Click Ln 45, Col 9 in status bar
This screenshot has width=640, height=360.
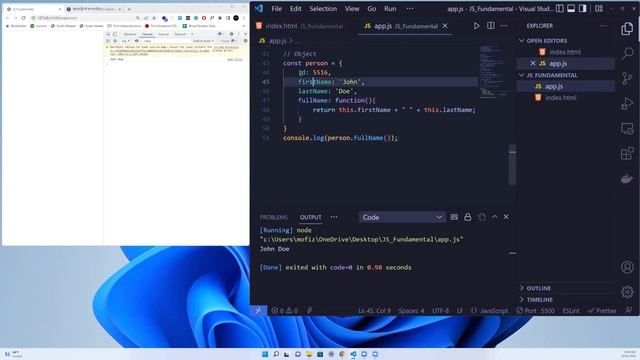pyautogui.click(x=374, y=311)
